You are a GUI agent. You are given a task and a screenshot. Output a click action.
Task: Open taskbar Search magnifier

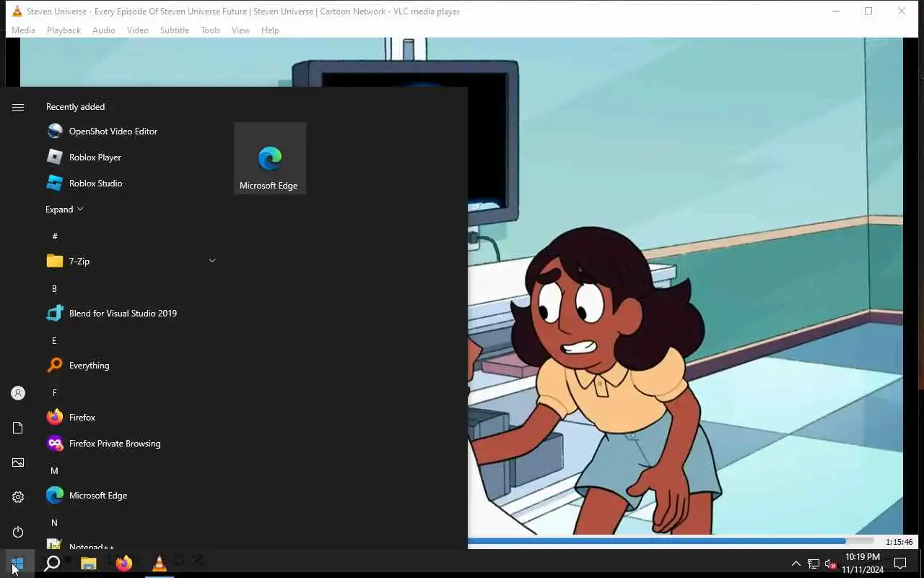pyautogui.click(x=52, y=564)
